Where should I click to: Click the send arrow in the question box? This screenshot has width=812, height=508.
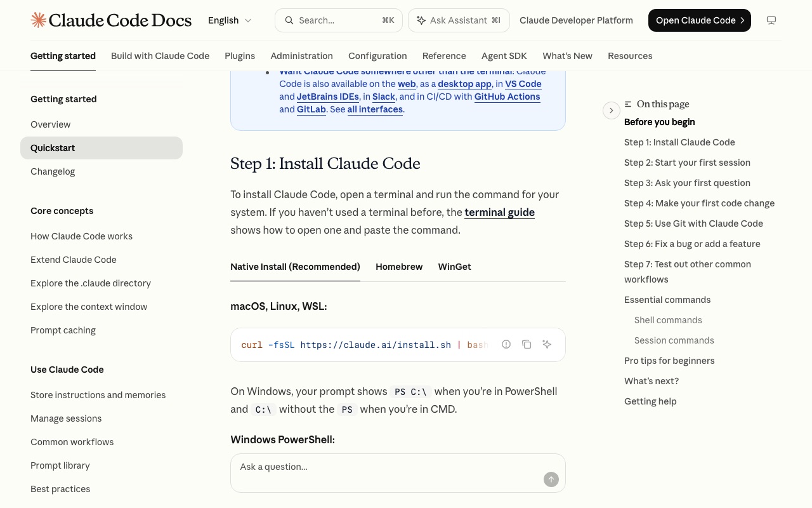[551, 479]
